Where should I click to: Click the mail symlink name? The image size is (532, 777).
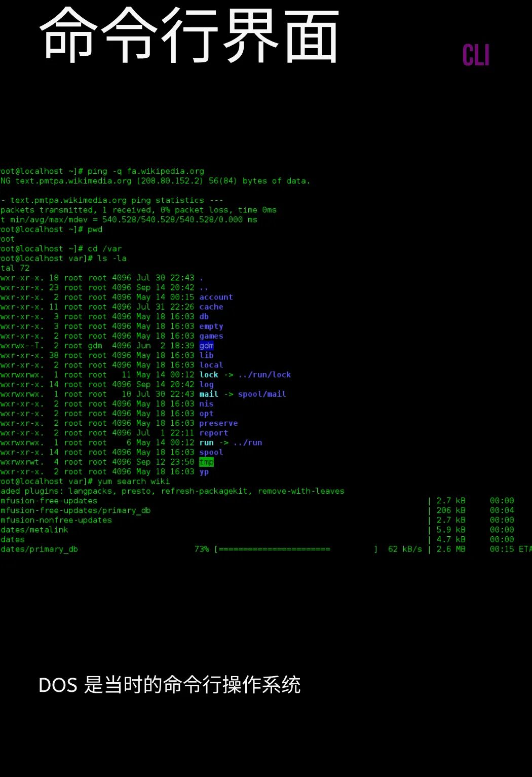click(x=209, y=394)
